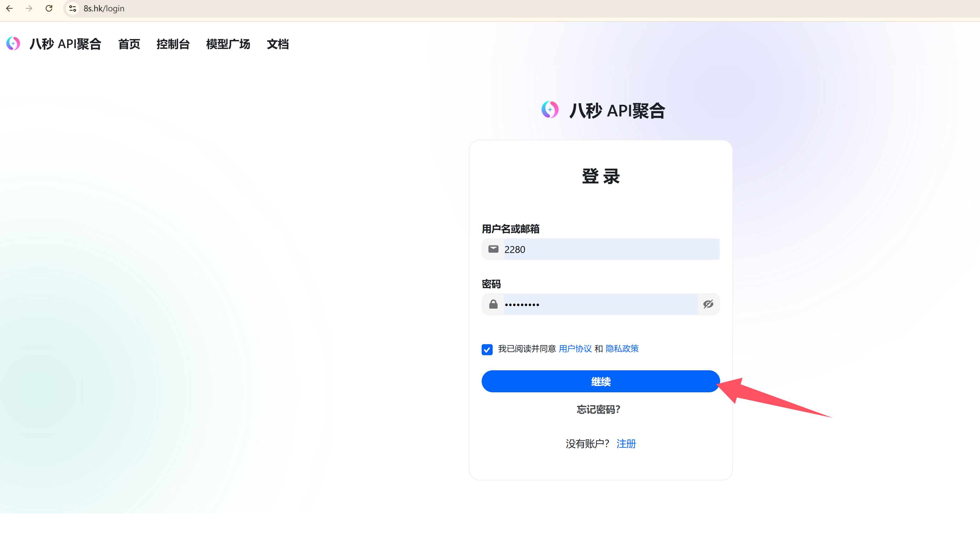Open the 控制台 nav item

tap(173, 44)
